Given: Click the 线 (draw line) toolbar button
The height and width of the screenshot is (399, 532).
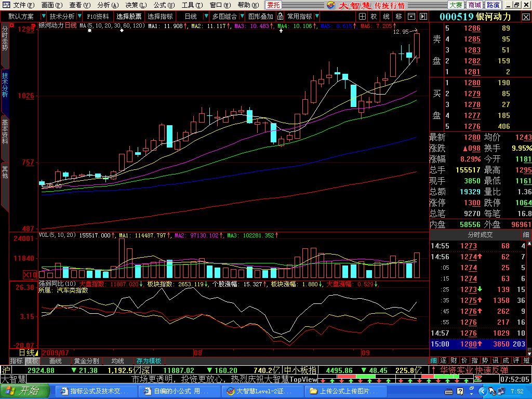Looking at the screenshot, I should point(386,16).
